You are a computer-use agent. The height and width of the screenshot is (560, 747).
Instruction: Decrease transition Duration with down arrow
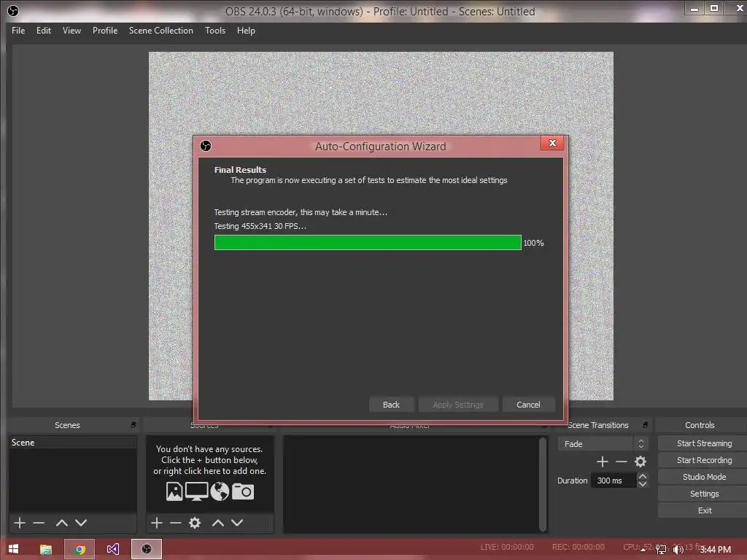pyautogui.click(x=642, y=484)
